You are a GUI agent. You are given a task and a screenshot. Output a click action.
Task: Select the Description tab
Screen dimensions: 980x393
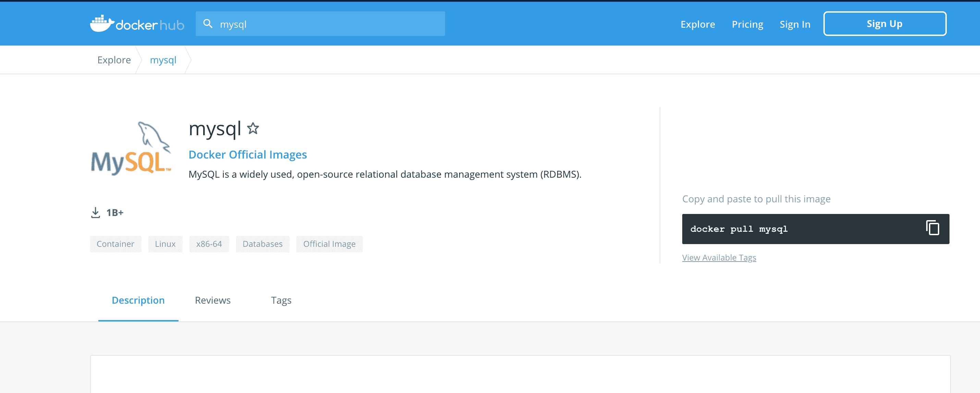138,300
